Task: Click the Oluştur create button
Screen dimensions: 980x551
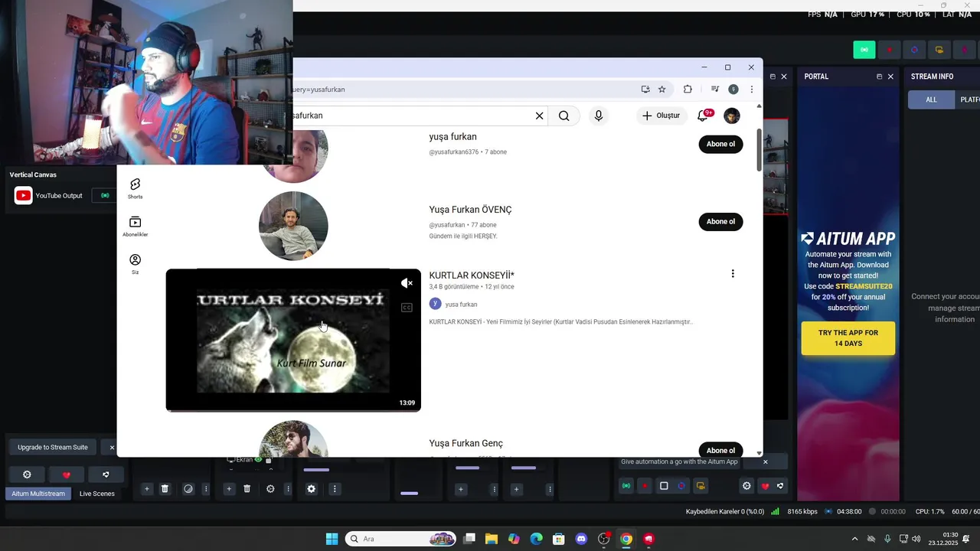Action: coord(661,116)
